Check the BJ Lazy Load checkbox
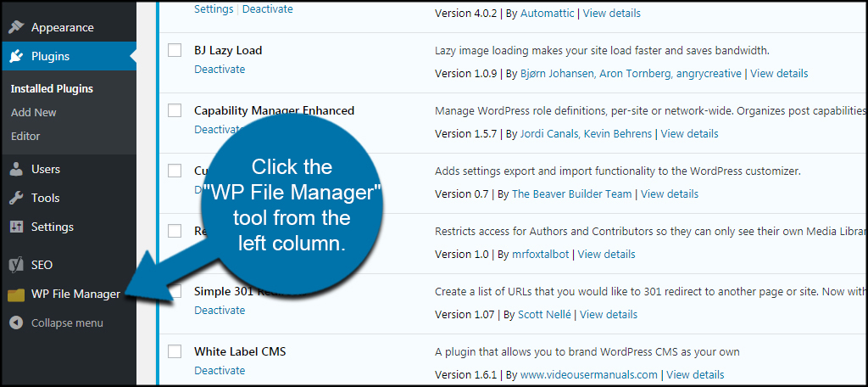 175,50
